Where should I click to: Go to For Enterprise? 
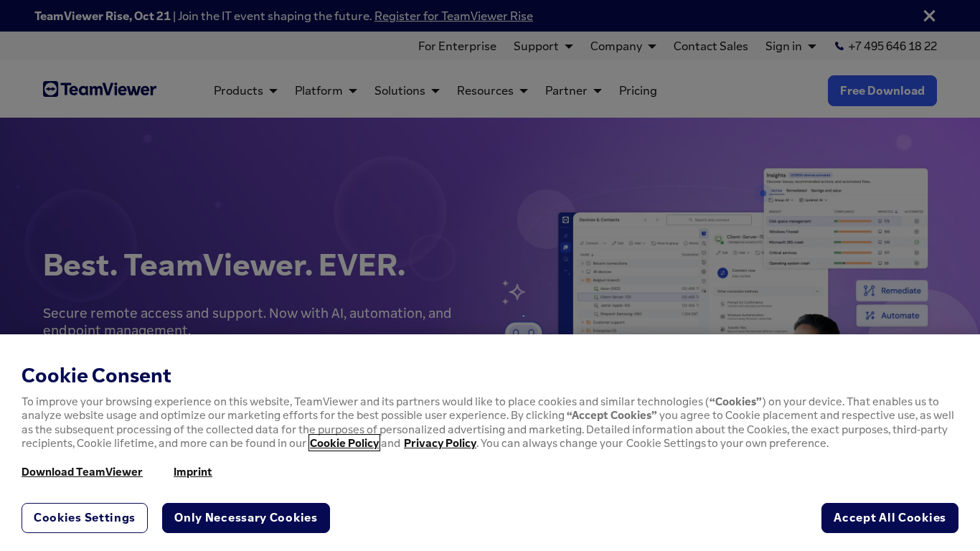click(457, 46)
